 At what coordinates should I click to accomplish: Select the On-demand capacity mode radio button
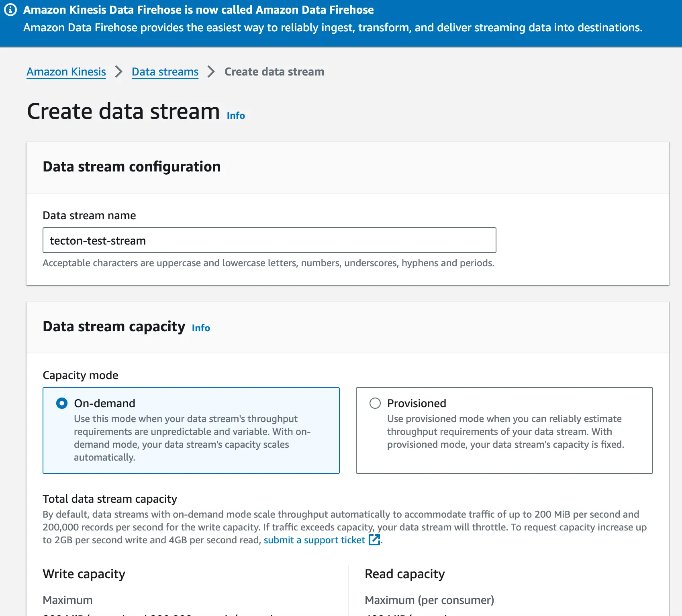pos(62,403)
